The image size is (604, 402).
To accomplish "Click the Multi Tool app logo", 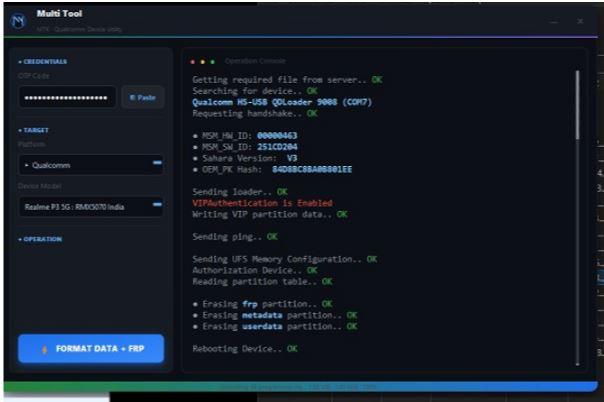I will click(x=18, y=21).
